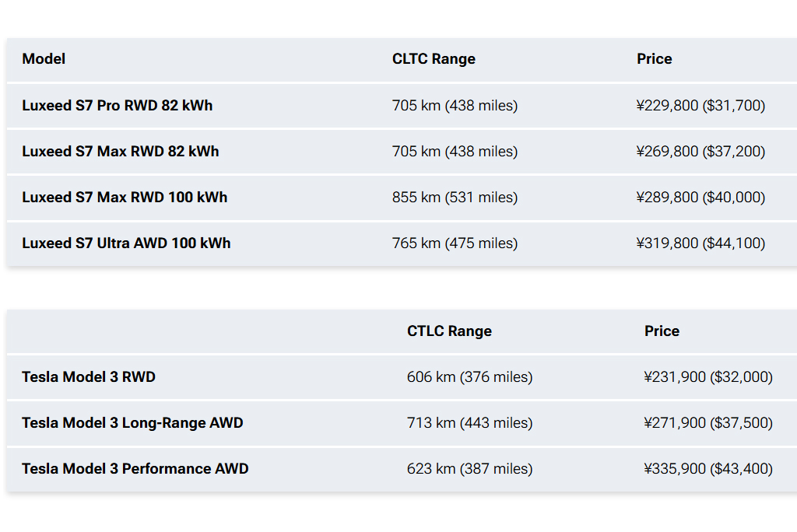Click the 855 km (531 miles) range cell

tap(455, 198)
